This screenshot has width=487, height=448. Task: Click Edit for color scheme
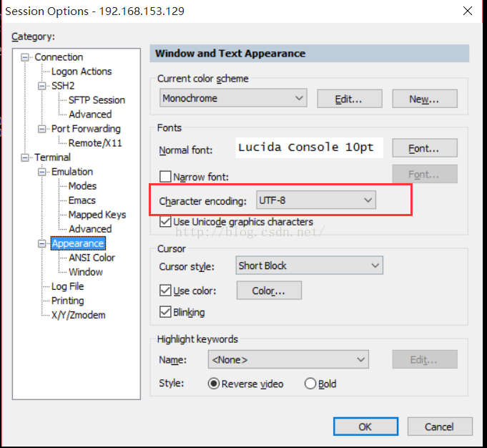coord(350,99)
